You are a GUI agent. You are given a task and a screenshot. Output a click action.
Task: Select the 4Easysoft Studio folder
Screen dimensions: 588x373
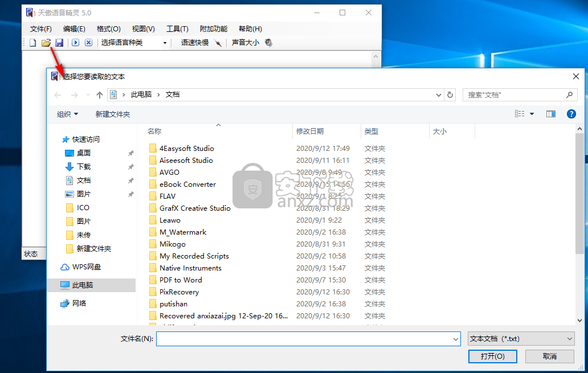coord(187,149)
